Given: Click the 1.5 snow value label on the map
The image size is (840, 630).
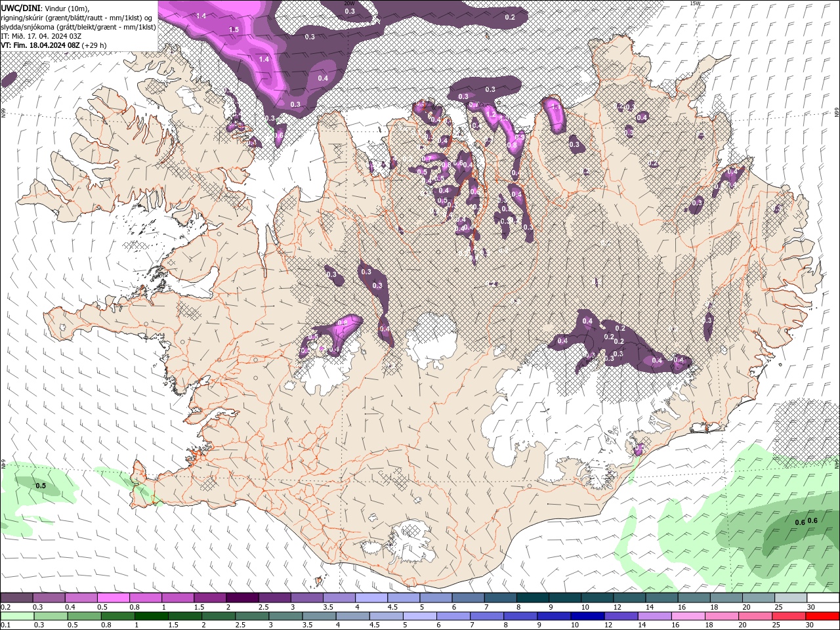Looking at the screenshot, I should (x=234, y=30).
